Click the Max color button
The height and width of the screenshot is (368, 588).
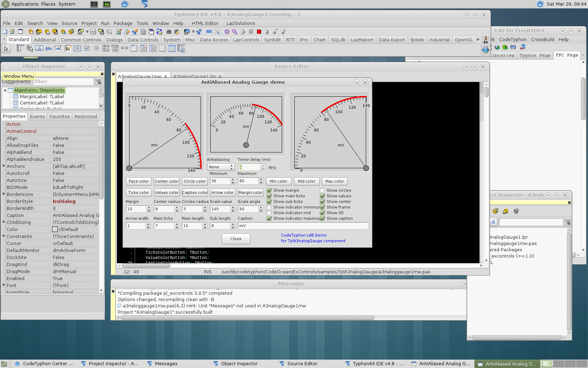(x=335, y=181)
